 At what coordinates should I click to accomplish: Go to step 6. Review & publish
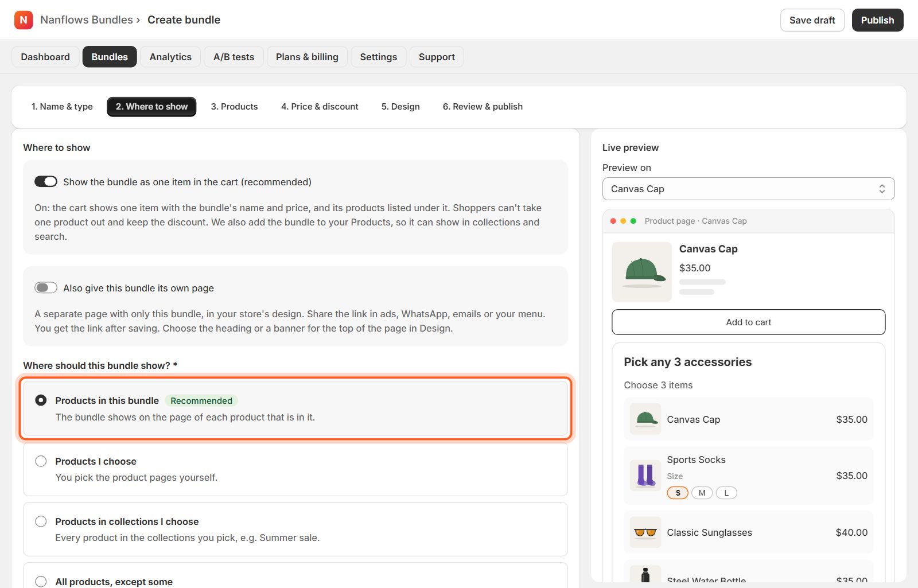click(483, 107)
